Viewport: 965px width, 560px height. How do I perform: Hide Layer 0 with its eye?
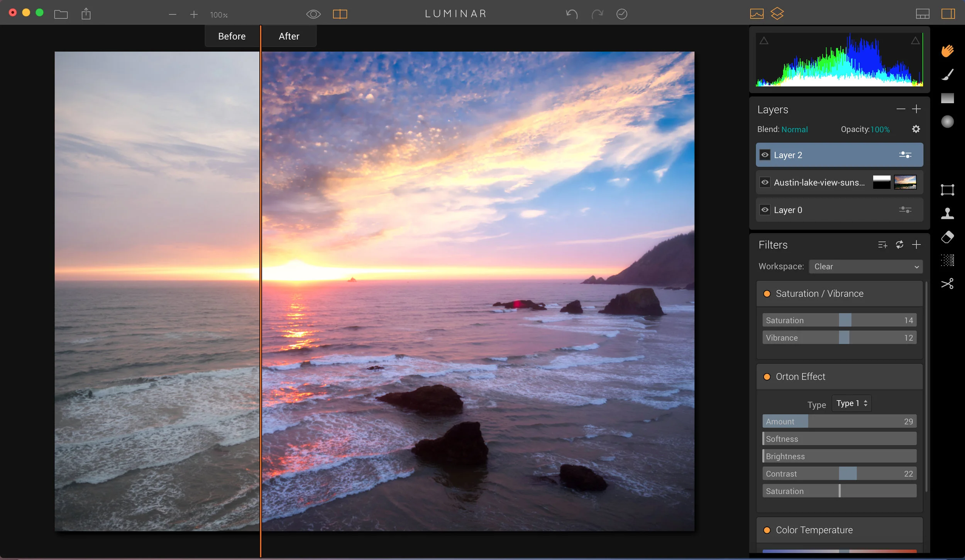(765, 210)
